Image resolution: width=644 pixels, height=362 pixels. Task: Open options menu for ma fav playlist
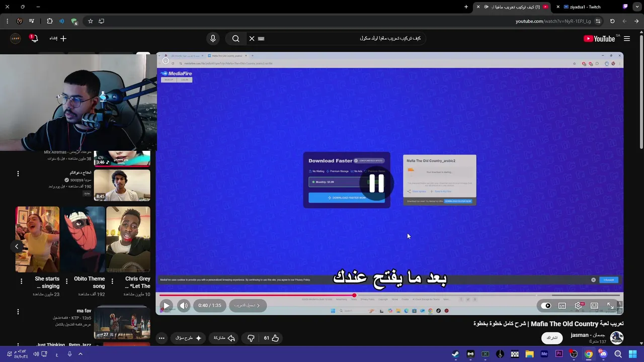point(18,312)
